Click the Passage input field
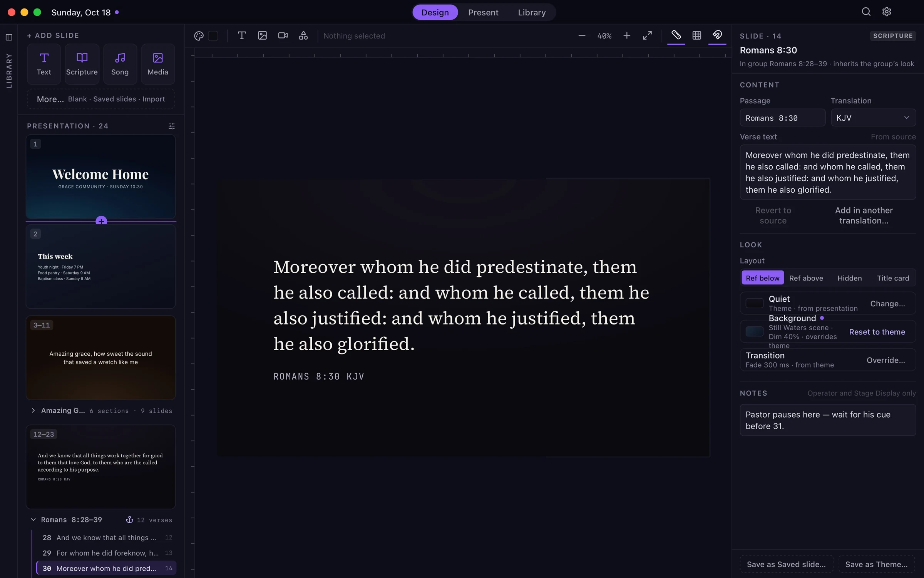924x578 pixels. [782, 118]
